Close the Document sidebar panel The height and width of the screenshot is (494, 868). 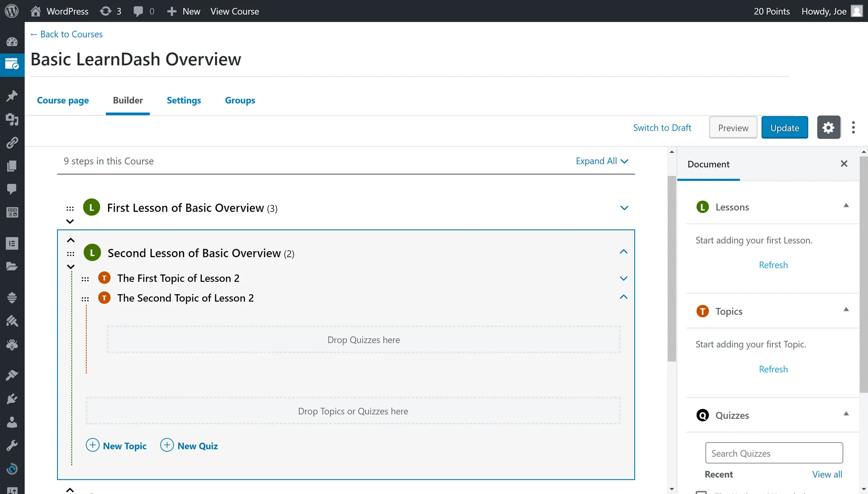(x=844, y=164)
